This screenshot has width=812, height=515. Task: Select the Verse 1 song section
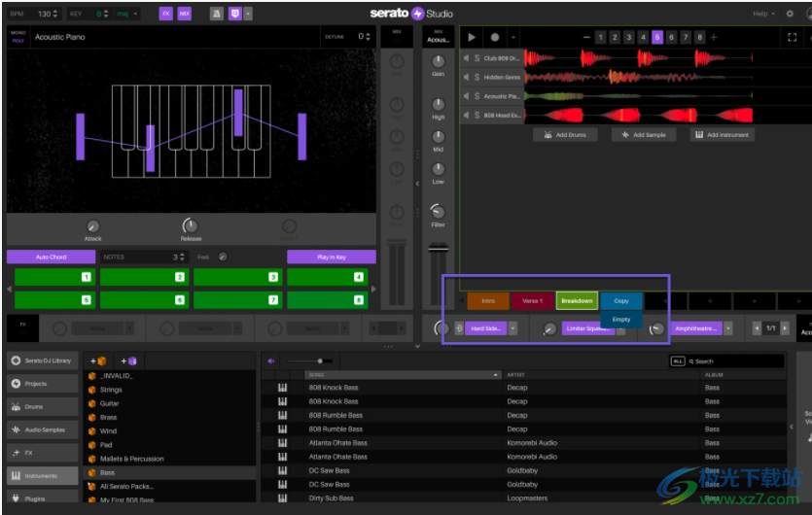[x=532, y=300]
